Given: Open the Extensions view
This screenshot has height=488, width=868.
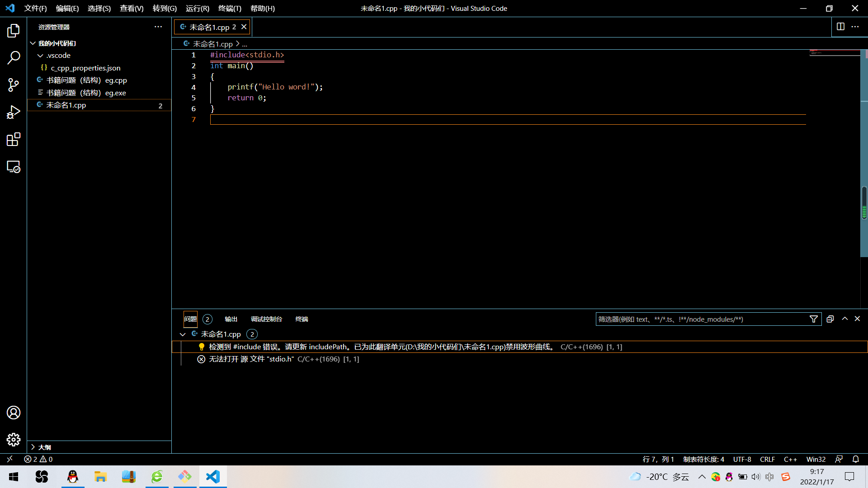Looking at the screenshot, I should tap(14, 140).
